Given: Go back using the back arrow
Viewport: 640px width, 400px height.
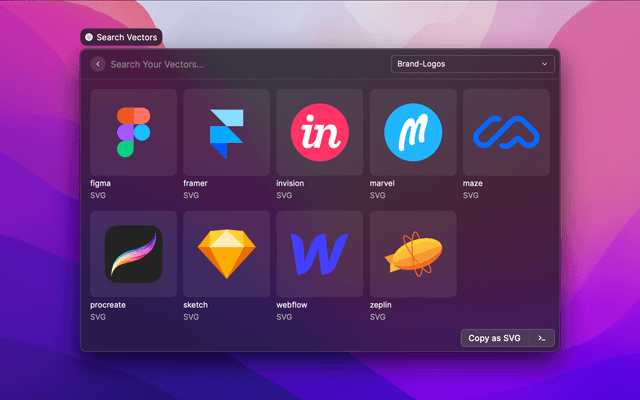Looking at the screenshot, I should click(x=97, y=64).
